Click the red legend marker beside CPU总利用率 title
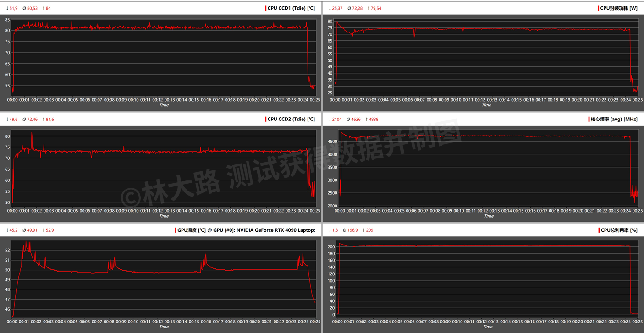 point(599,230)
